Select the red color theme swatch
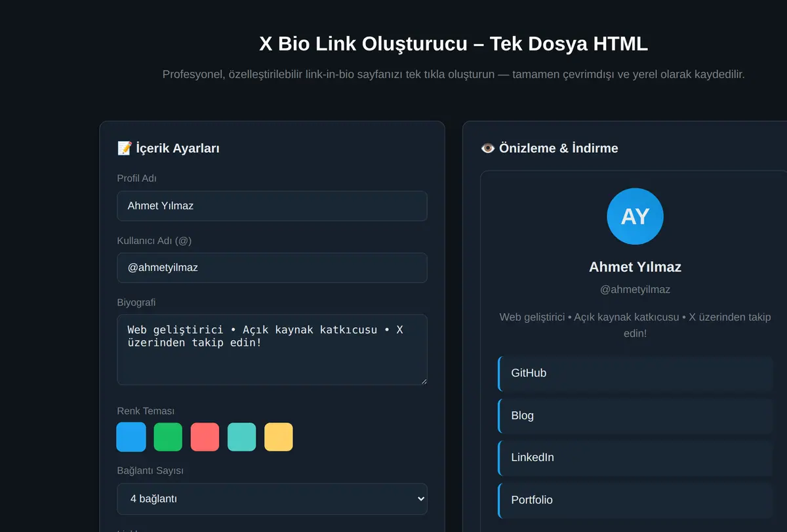 [205, 437]
